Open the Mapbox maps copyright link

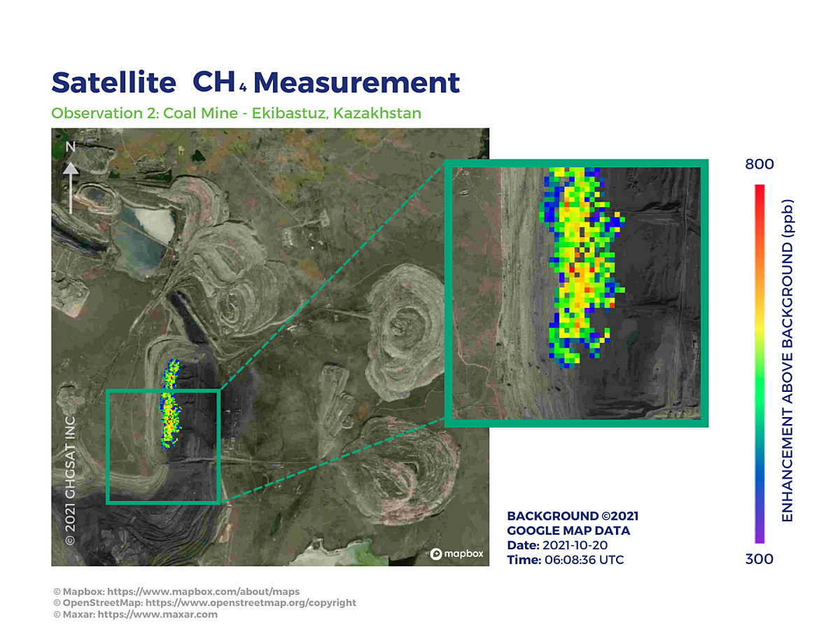[x=176, y=591]
